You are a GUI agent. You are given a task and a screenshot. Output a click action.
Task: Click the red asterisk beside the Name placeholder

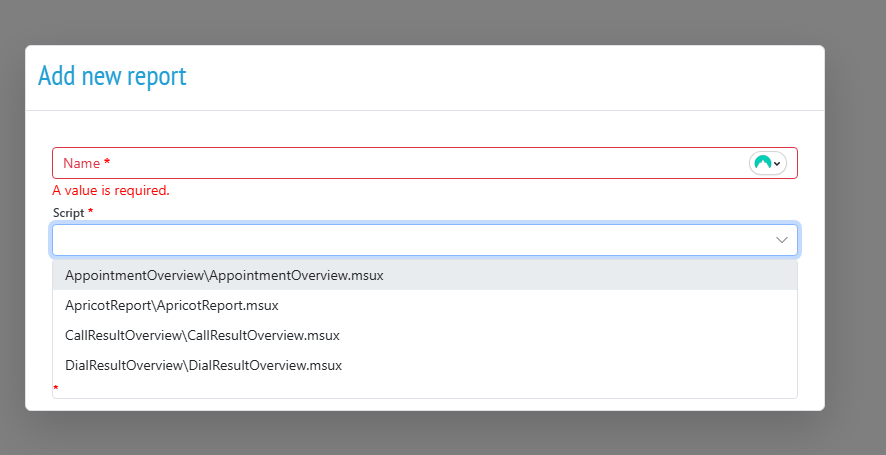pos(107,162)
